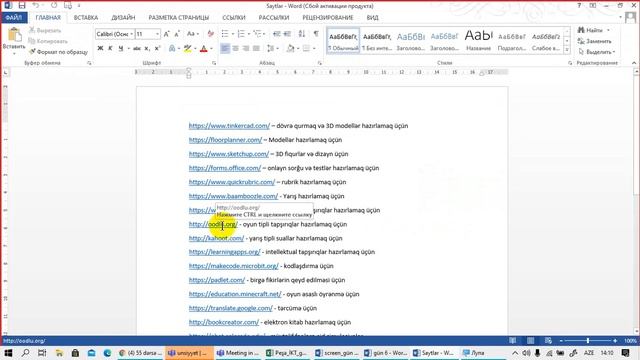Switch to the ВИД tab
This screenshot has height=360, width=640.
[x=372, y=18]
